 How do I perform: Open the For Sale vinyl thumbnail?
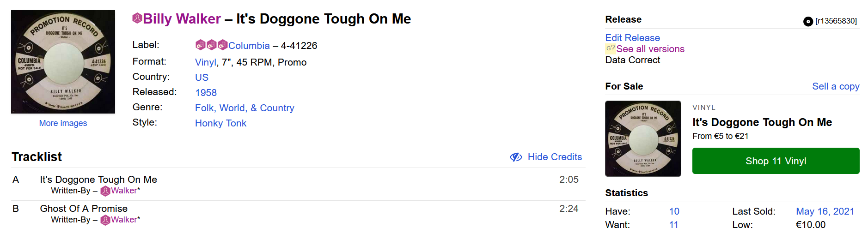pyautogui.click(x=643, y=138)
